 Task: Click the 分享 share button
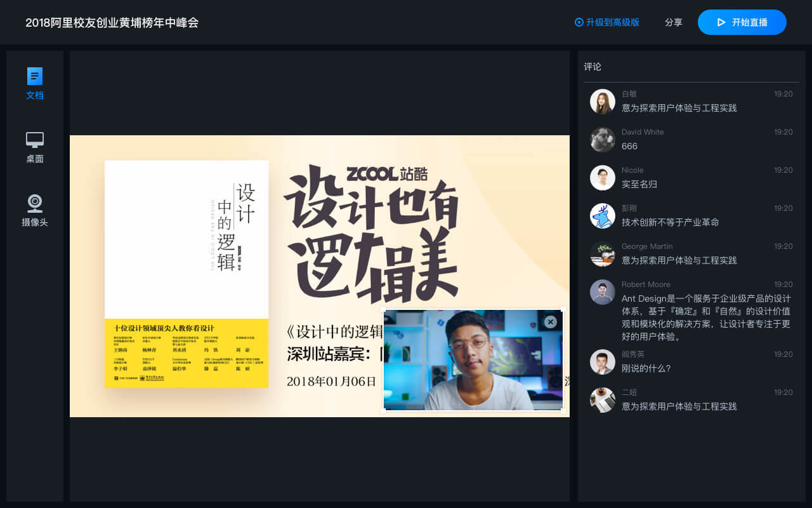click(x=673, y=22)
